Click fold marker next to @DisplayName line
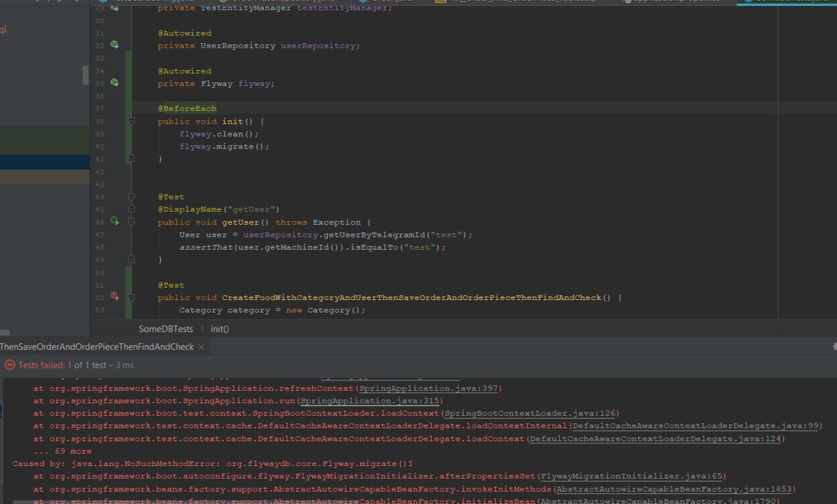Image resolution: width=837 pixels, height=504 pixels. point(131,209)
